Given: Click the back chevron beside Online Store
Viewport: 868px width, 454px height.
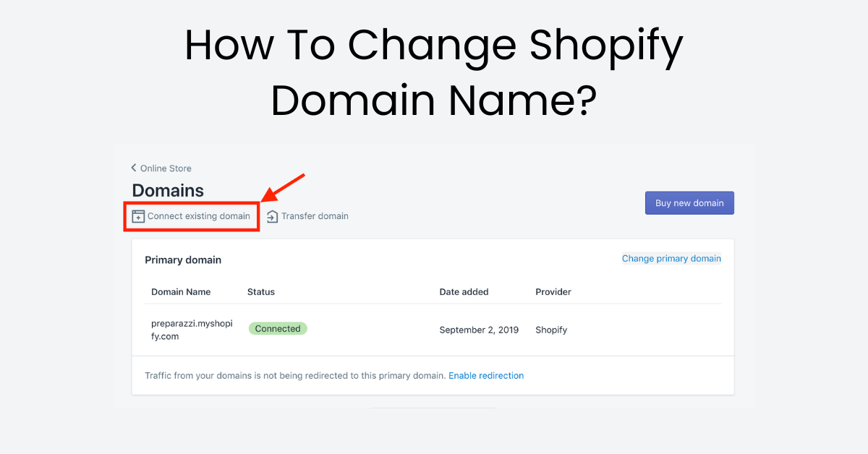Looking at the screenshot, I should click(x=133, y=168).
